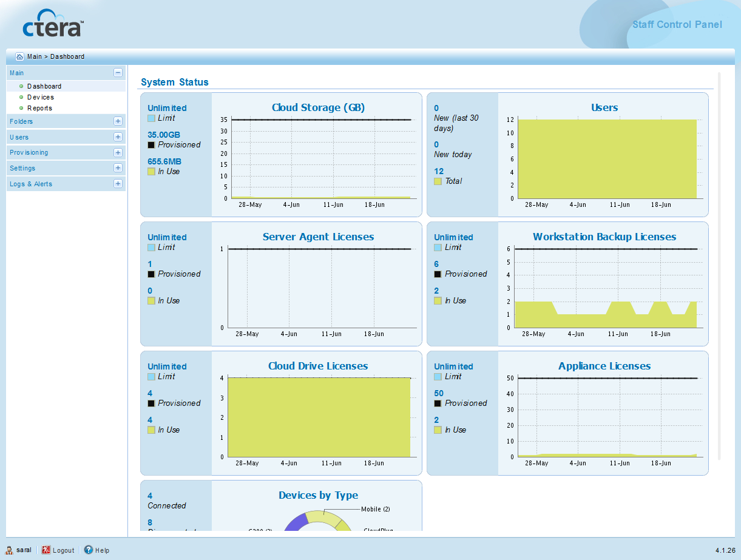
Task: Open Dashboard in the sidebar
Action: [x=44, y=86]
